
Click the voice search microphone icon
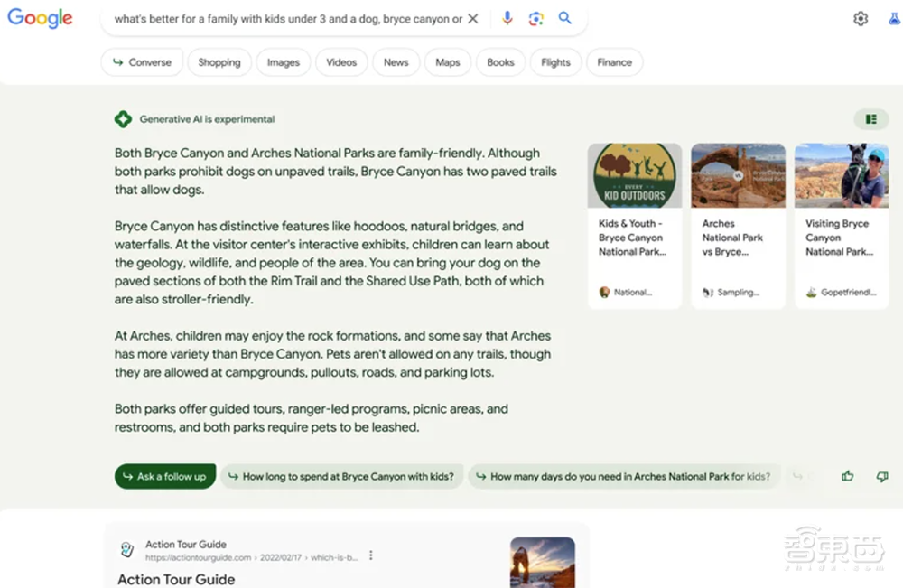tap(507, 18)
